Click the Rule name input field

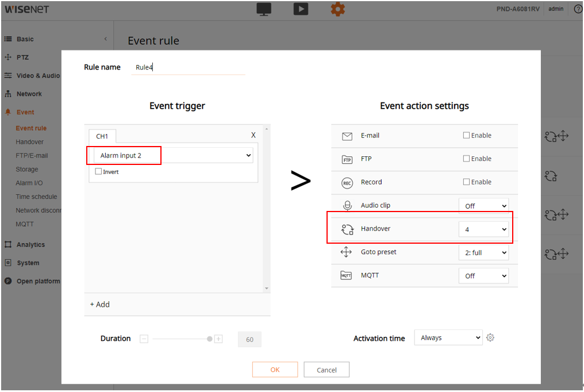pyautogui.click(x=188, y=67)
